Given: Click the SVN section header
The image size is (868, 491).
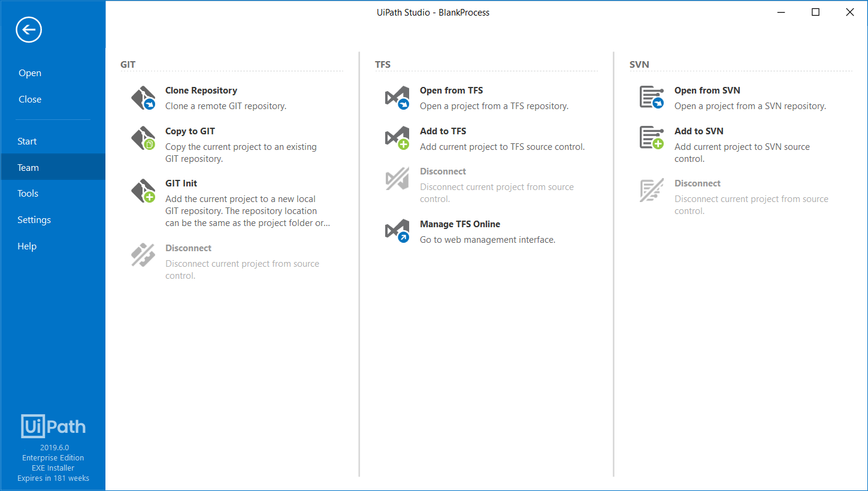Looking at the screenshot, I should 639,64.
